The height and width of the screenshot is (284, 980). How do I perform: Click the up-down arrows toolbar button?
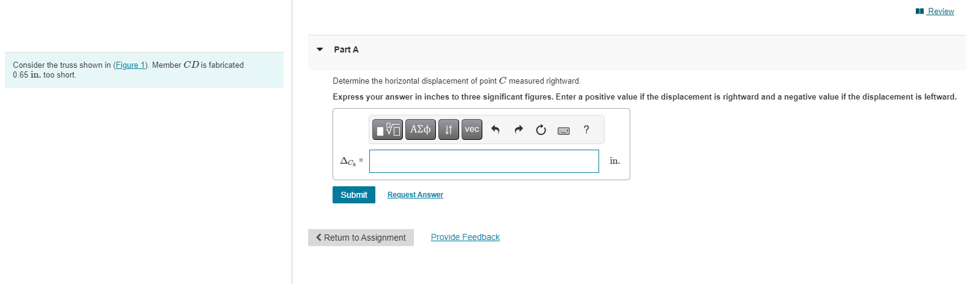tap(448, 129)
